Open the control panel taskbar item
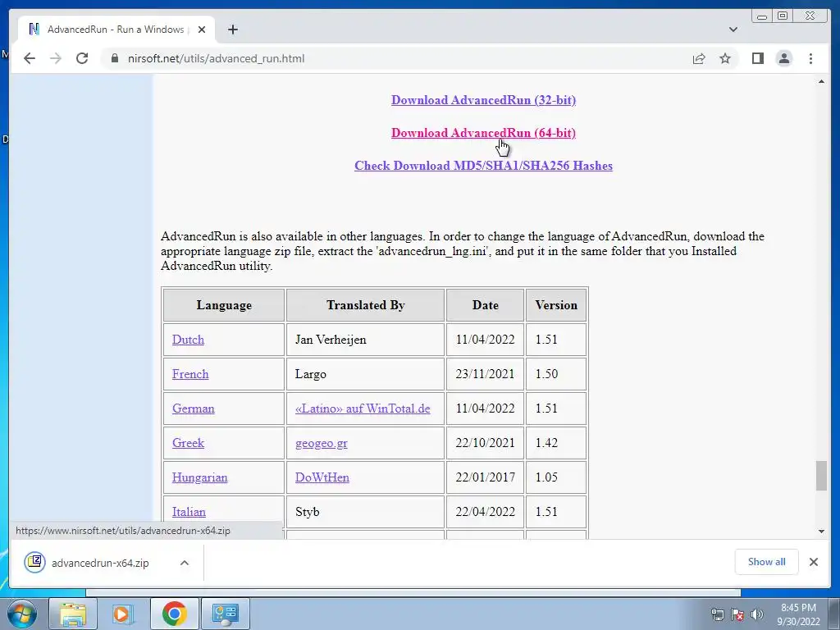The image size is (840, 630). click(225, 614)
